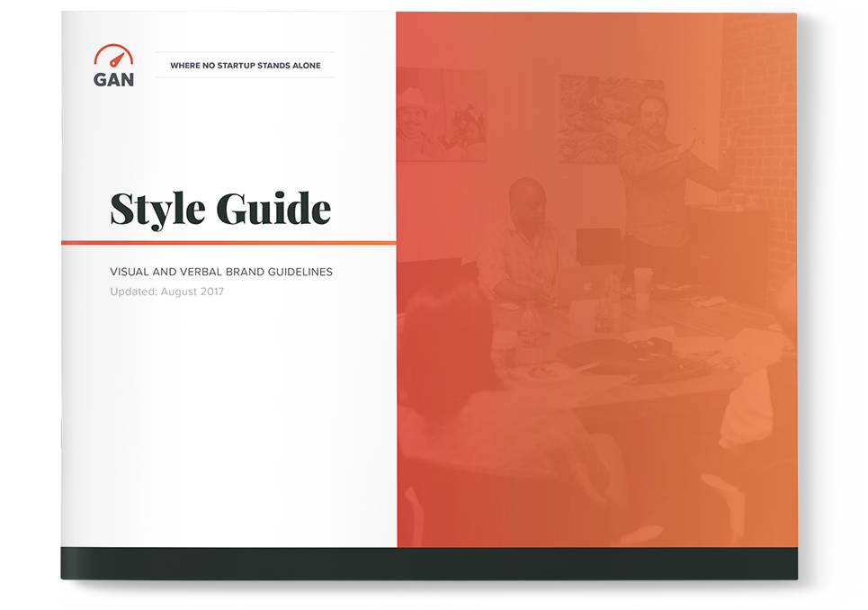The image size is (868, 610).
Task: Click the 'Updated: August 2017' text
Action: click(x=166, y=292)
